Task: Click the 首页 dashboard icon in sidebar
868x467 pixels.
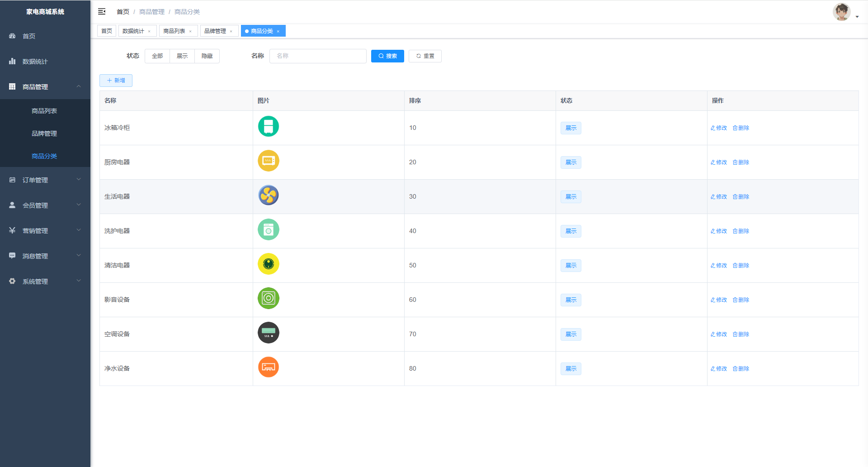Action: [12, 36]
